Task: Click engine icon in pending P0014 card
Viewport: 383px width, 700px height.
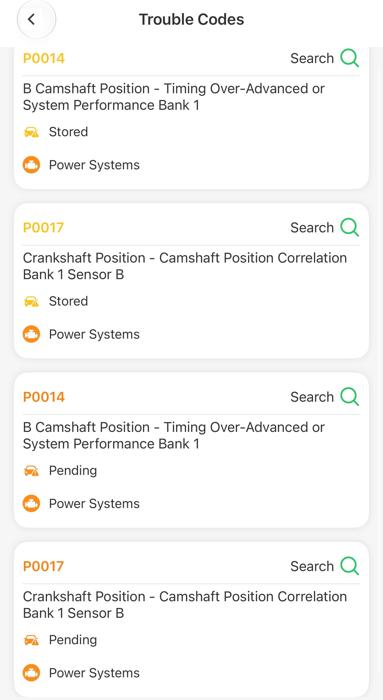Action: tap(31, 504)
